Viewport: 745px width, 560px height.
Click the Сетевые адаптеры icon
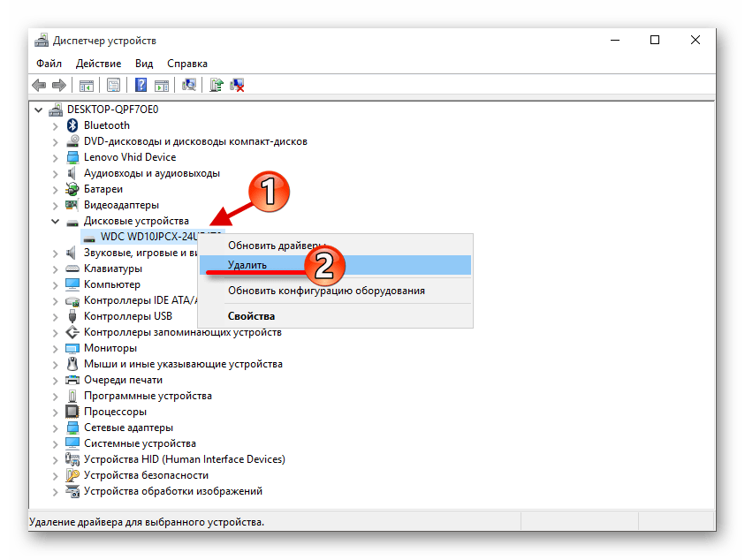pos(72,428)
